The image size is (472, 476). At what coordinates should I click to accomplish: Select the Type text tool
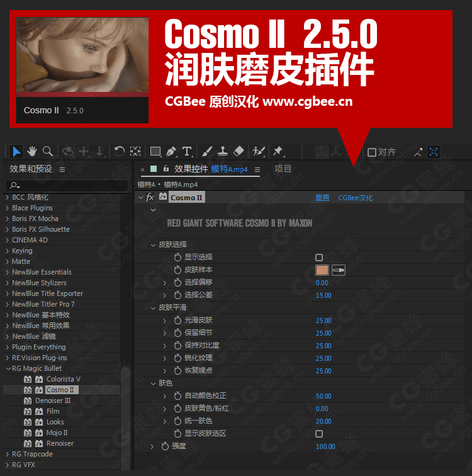click(187, 151)
